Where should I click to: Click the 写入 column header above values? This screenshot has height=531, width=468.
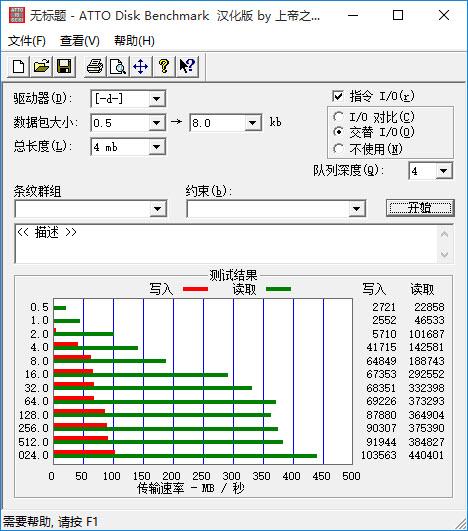[x=374, y=289]
